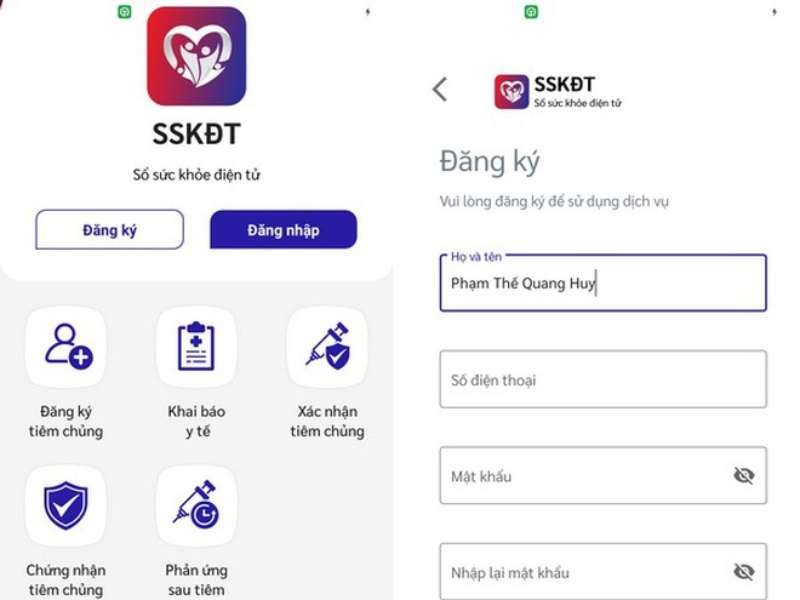The image size is (800, 600).
Task: Tap the large SSKĐT heart logo
Action: [x=196, y=56]
